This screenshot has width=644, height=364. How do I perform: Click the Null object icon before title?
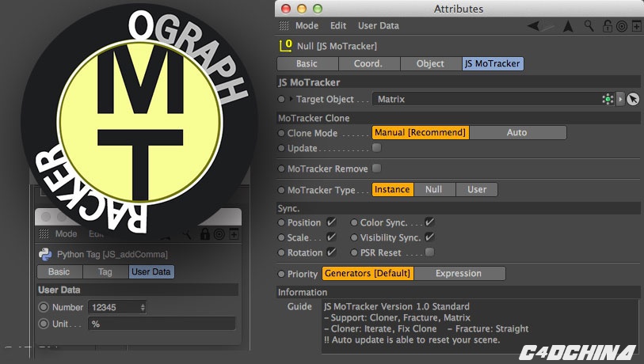pyautogui.click(x=286, y=46)
